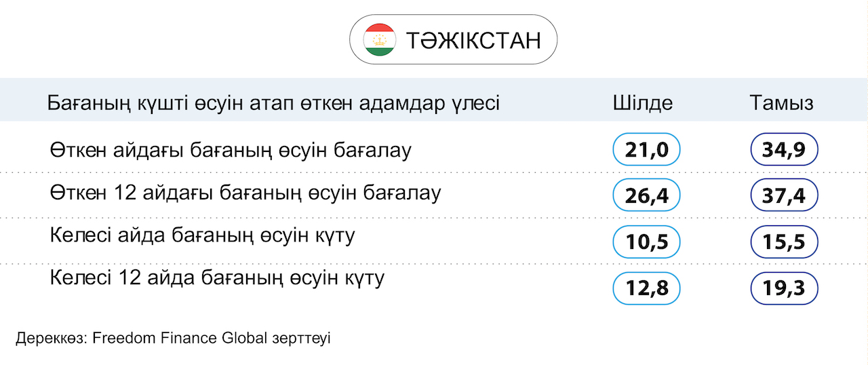Click the Freedom Finance Global source note

(173, 337)
